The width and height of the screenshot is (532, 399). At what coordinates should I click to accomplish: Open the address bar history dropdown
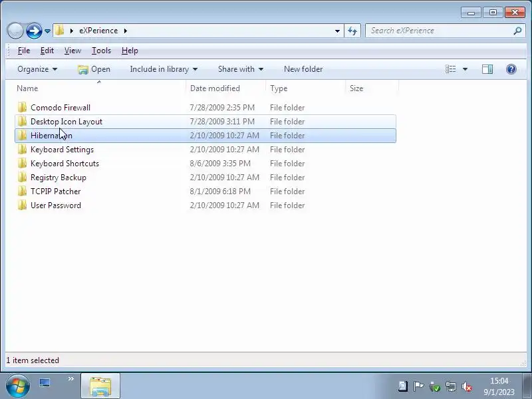click(337, 31)
